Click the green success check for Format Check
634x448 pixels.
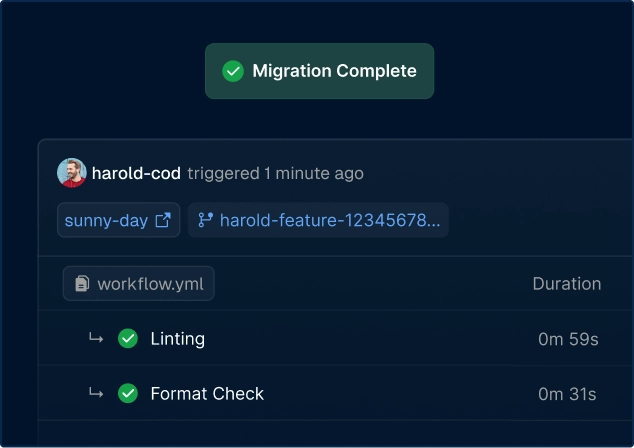[128, 394]
